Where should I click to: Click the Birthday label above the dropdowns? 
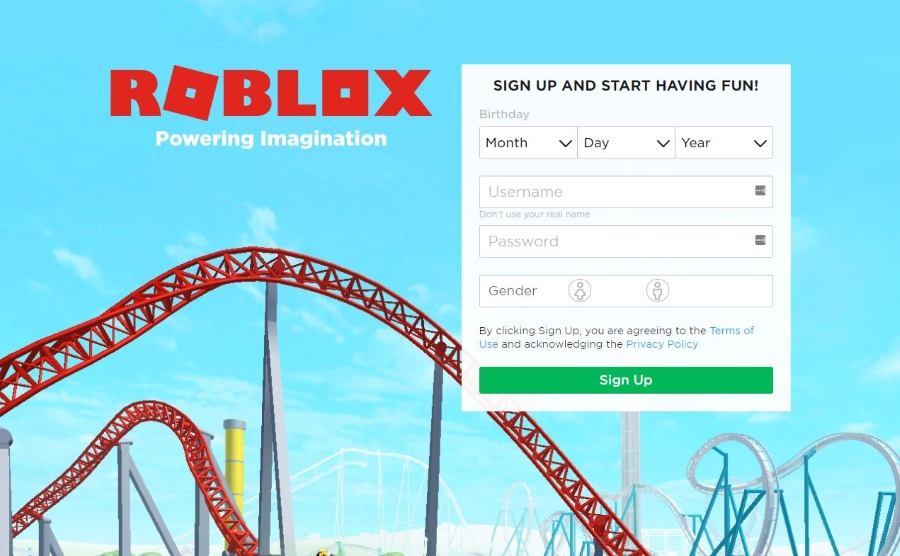[504, 114]
